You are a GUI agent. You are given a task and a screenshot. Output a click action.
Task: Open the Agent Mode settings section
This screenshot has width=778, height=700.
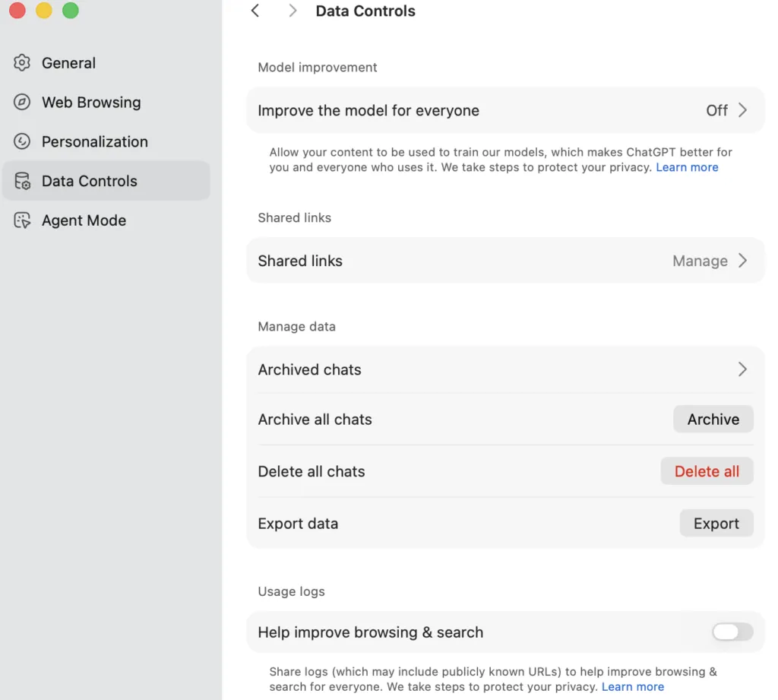[x=84, y=220]
